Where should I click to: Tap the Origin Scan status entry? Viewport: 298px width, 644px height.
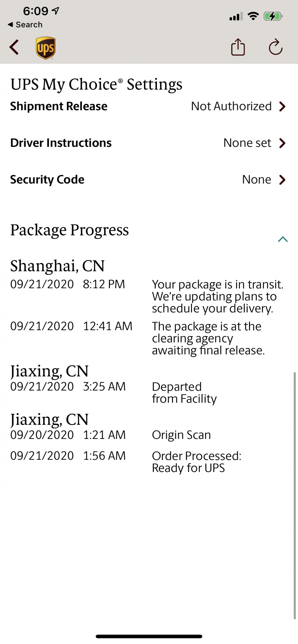[181, 435]
